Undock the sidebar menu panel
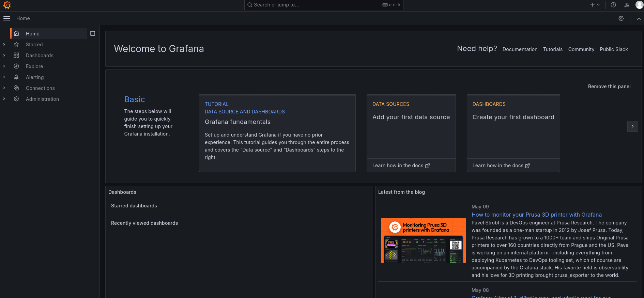The height and width of the screenshot is (298, 644). pyautogui.click(x=93, y=33)
